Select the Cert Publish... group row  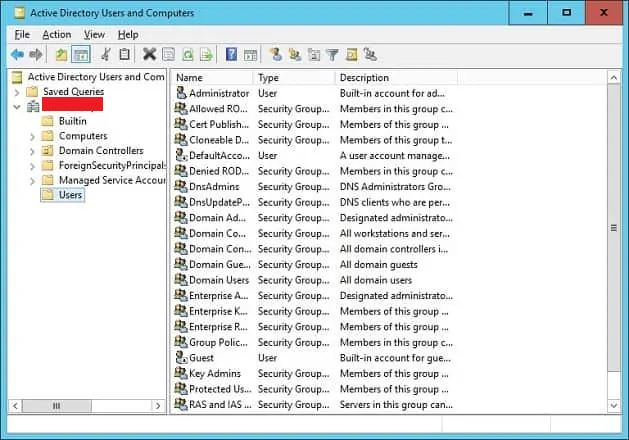point(314,124)
